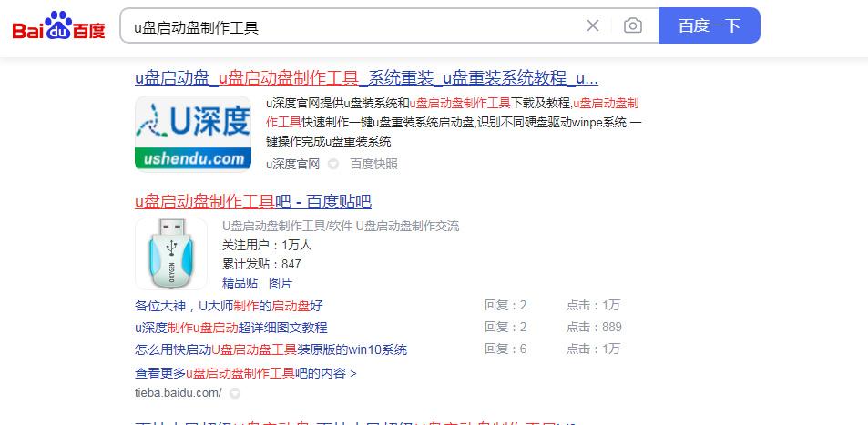Focus the search input field containing u盘启动盘制作工具
The width and height of the screenshot is (868, 425).
pos(354,26)
